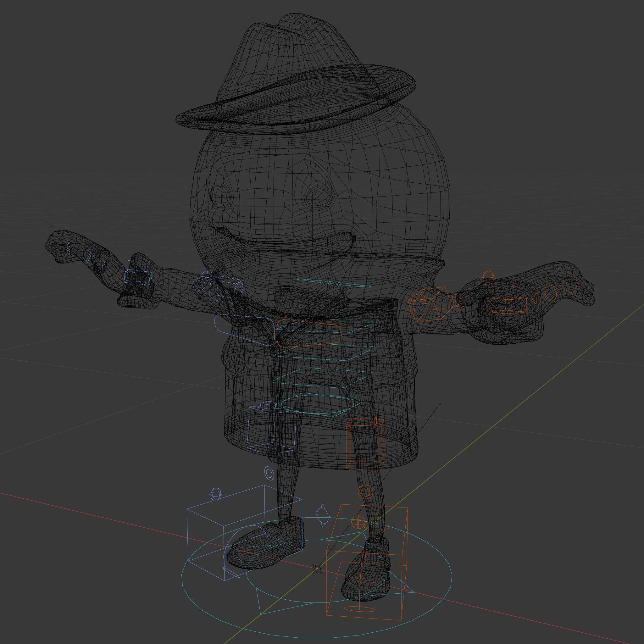Click the blue knee pole ring
644x644 pixels.
pos(269,473)
